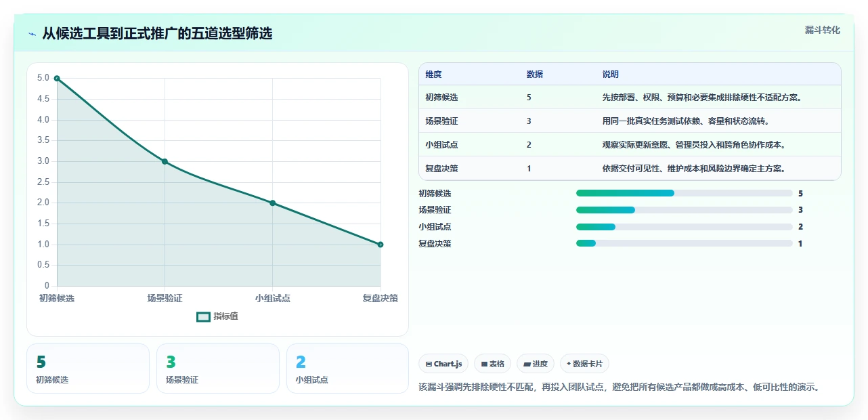Viewport: 868px width, 420px height.
Task: Click the description starting 先按部署、权限
Action: (702, 98)
